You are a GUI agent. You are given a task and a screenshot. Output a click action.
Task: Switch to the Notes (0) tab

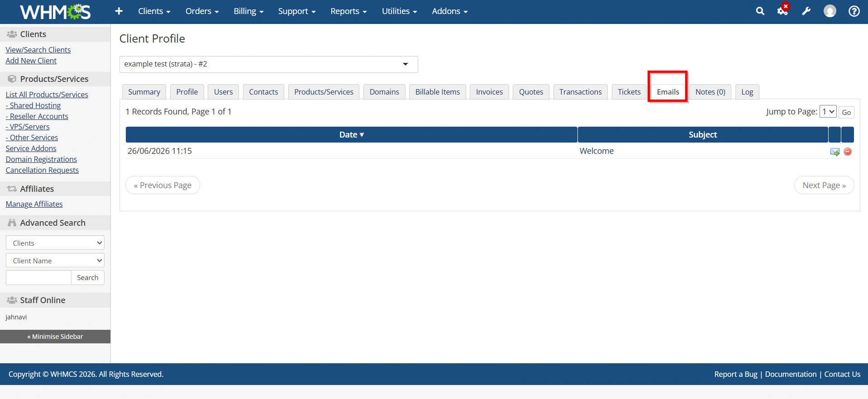click(x=710, y=92)
